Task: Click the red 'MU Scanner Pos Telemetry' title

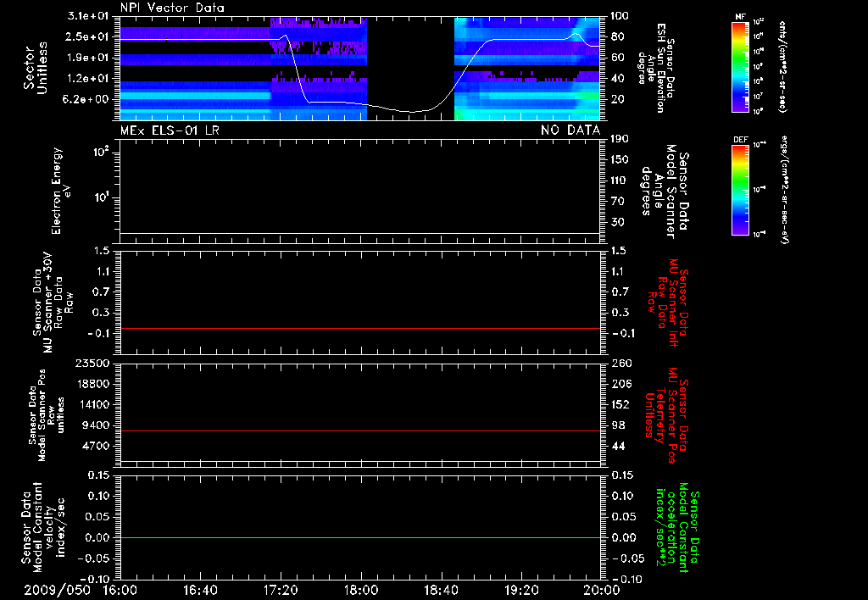Action: pos(668,414)
